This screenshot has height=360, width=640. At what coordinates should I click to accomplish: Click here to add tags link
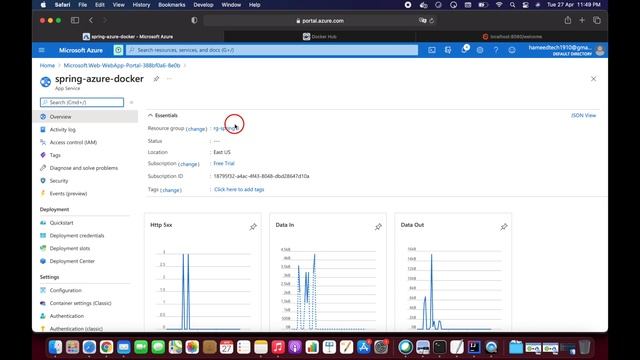tap(239, 189)
